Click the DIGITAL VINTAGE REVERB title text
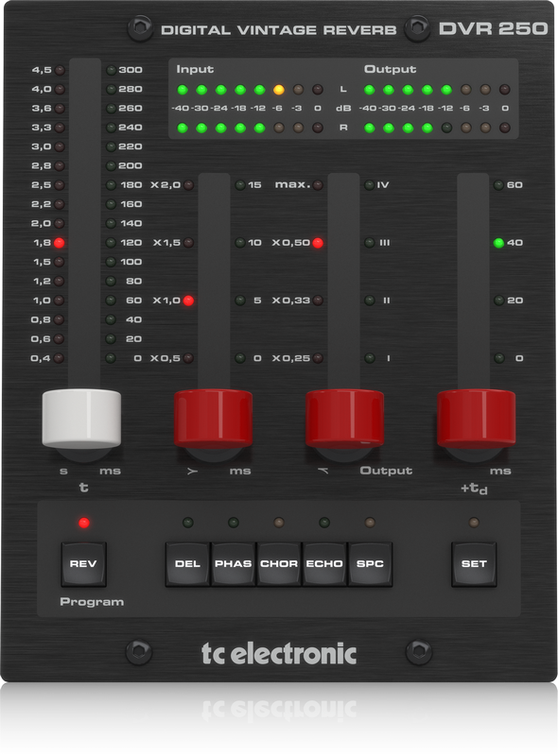The width and height of the screenshot is (558, 756). click(x=278, y=30)
